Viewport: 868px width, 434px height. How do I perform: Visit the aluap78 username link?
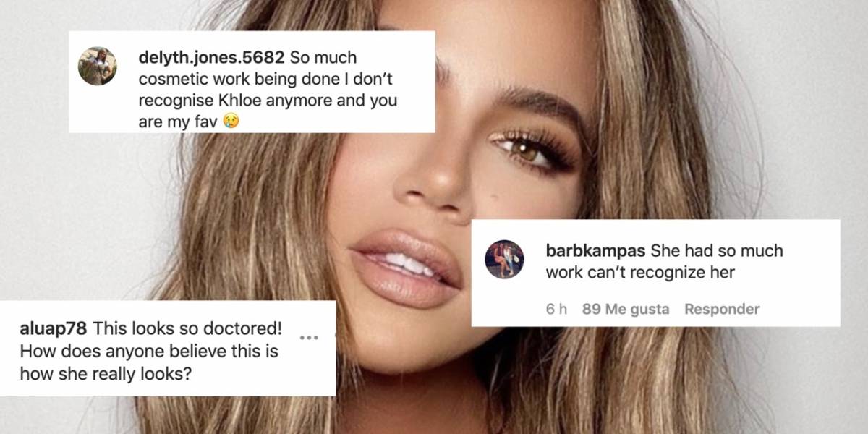pyautogui.click(x=54, y=329)
